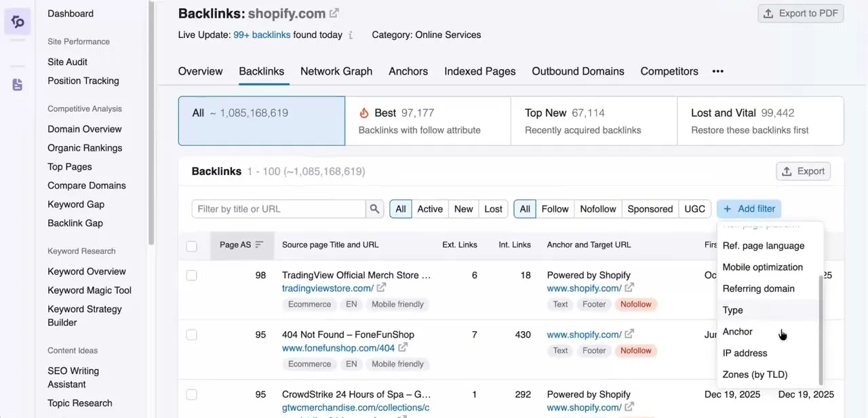
Task: Select the Sponsored link attribute toggle
Action: (650, 209)
